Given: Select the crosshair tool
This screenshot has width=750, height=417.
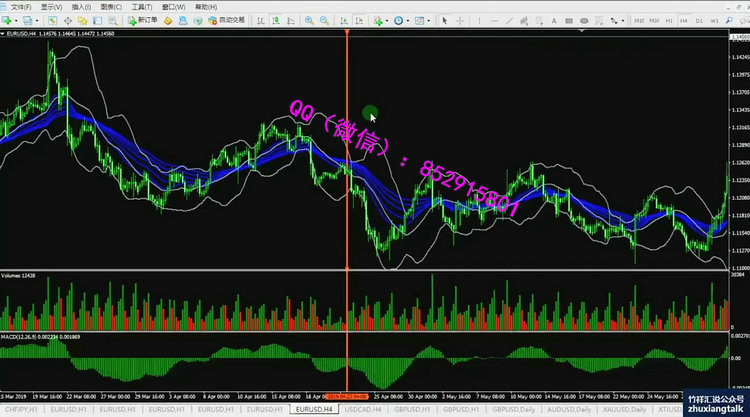Looking at the screenshot, I should tap(461, 20).
